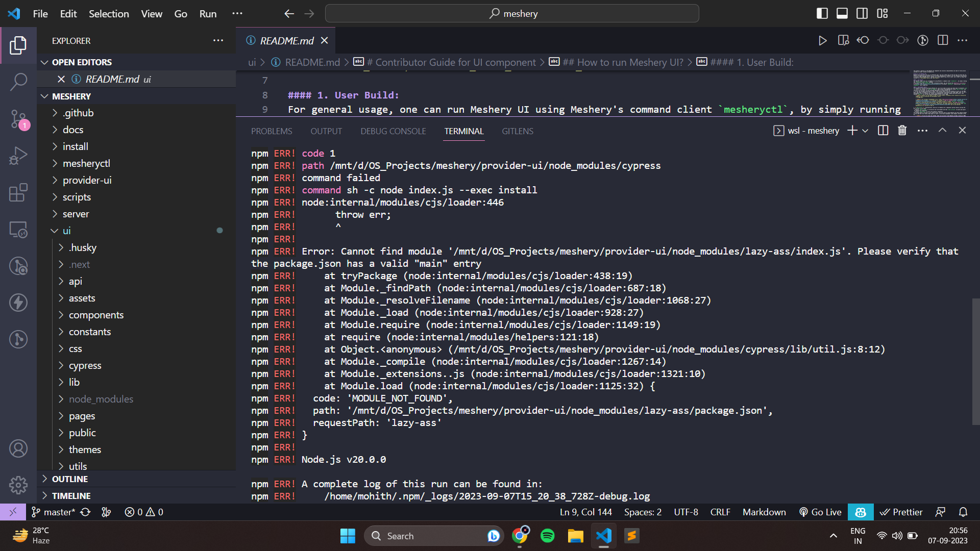This screenshot has height=551, width=980.
Task: Toggle primary side bar layout button
Action: pyautogui.click(x=822, y=14)
